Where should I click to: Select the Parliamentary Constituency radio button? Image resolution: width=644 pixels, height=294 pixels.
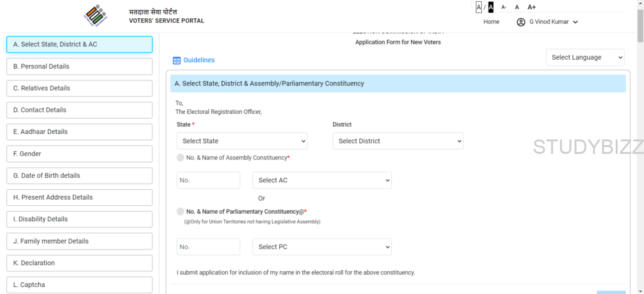[x=181, y=212]
